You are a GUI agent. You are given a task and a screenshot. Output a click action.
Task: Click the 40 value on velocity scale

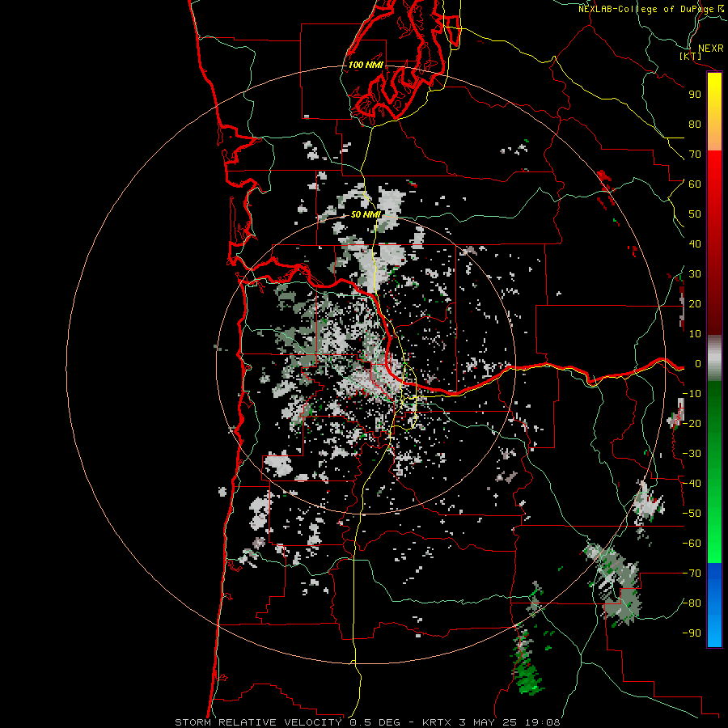[x=695, y=244]
